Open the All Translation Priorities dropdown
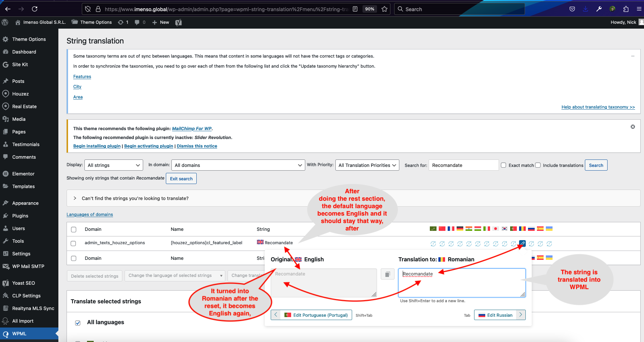The height and width of the screenshot is (342, 644). 367,165
